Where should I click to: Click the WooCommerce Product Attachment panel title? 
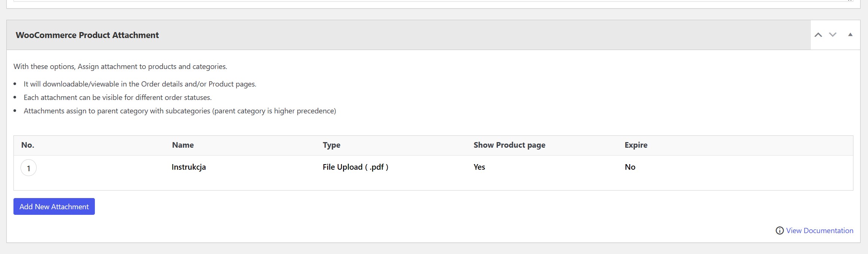[87, 35]
